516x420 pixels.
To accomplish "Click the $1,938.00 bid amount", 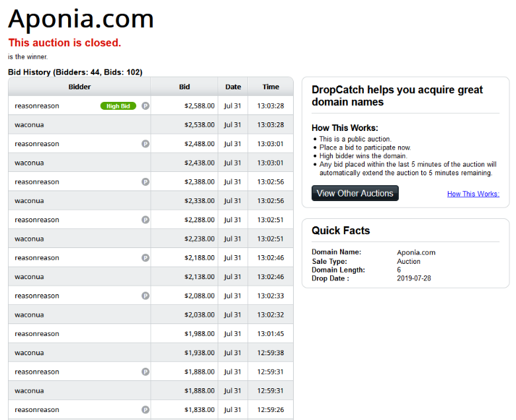I will [x=199, y=353].
